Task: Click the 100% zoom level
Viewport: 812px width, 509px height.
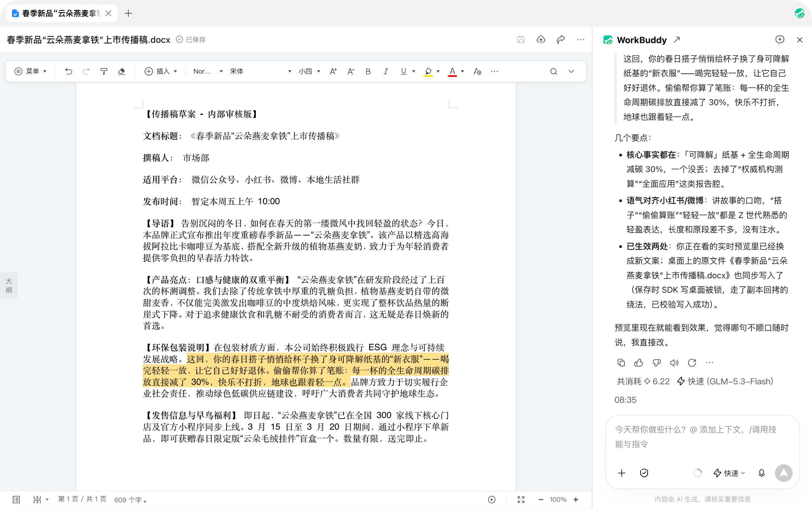Action: tap(558, 499)
